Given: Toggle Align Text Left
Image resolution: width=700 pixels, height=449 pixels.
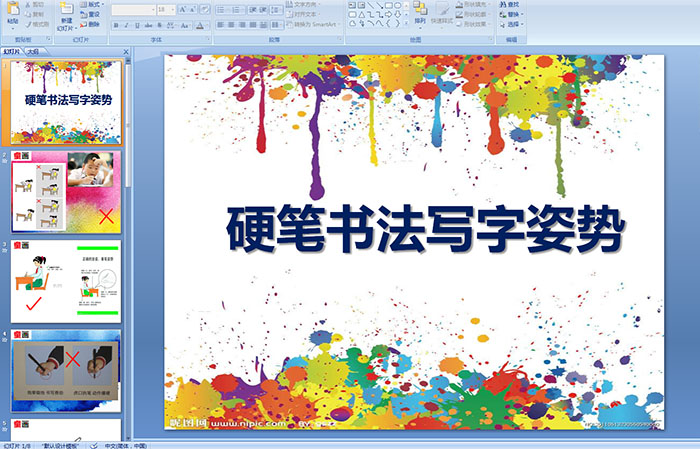Looking at the screenshot, I should pyautogui.click(x=221, y=25).
